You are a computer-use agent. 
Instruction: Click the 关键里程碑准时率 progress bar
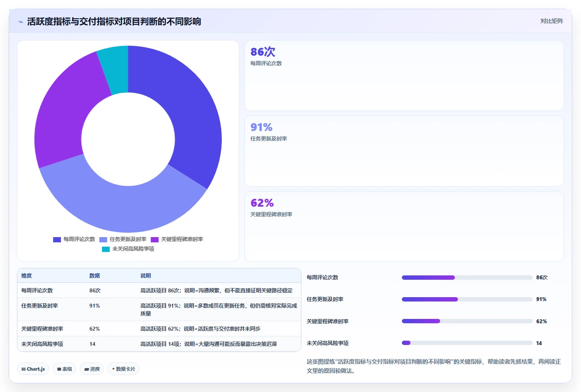pyautogui.click(x=467, y=321)
